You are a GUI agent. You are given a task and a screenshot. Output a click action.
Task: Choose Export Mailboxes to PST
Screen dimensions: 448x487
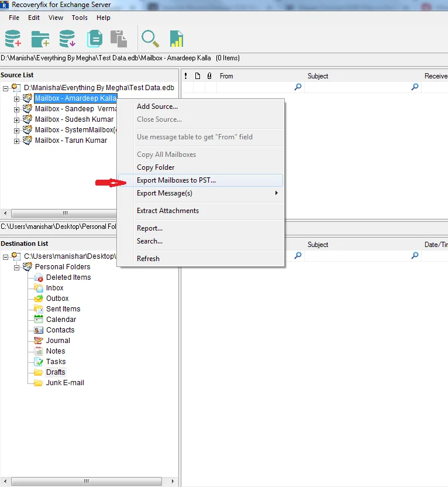tap(201, 180)
